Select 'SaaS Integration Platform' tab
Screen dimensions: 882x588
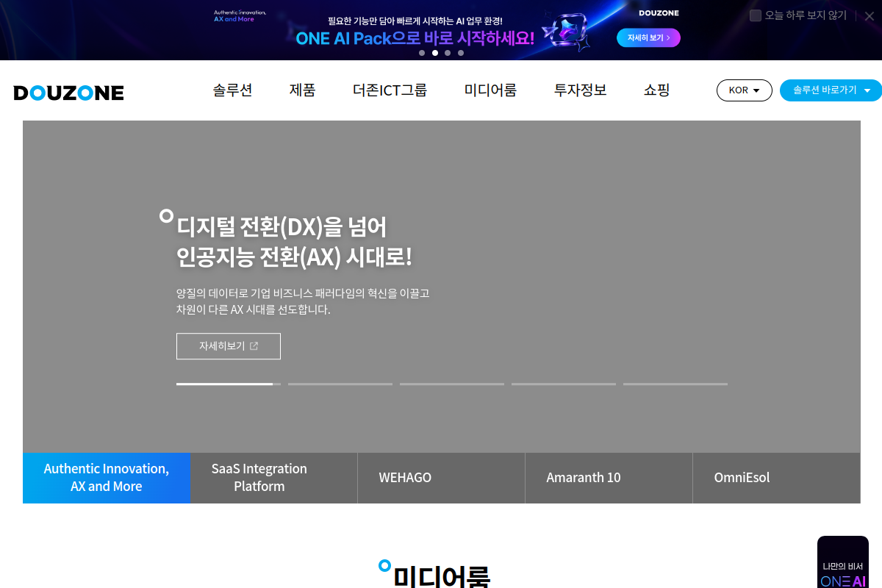pos(274,478)
